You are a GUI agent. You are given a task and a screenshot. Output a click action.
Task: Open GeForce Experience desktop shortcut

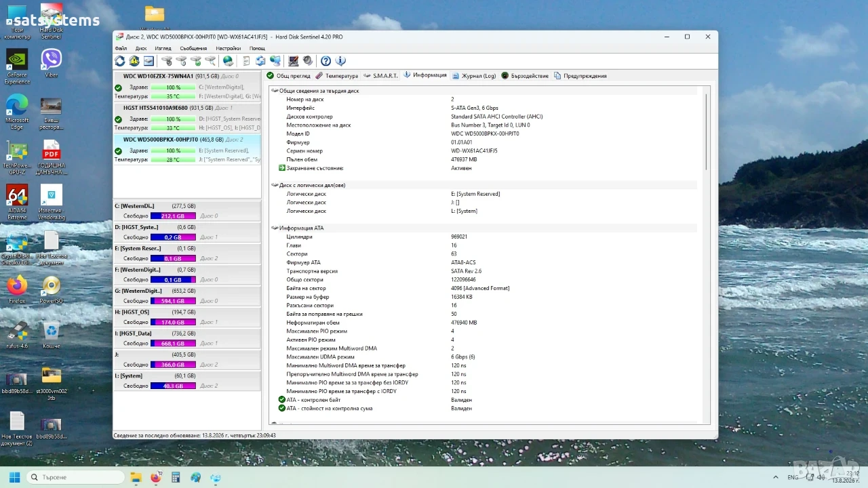click(17, 67)
